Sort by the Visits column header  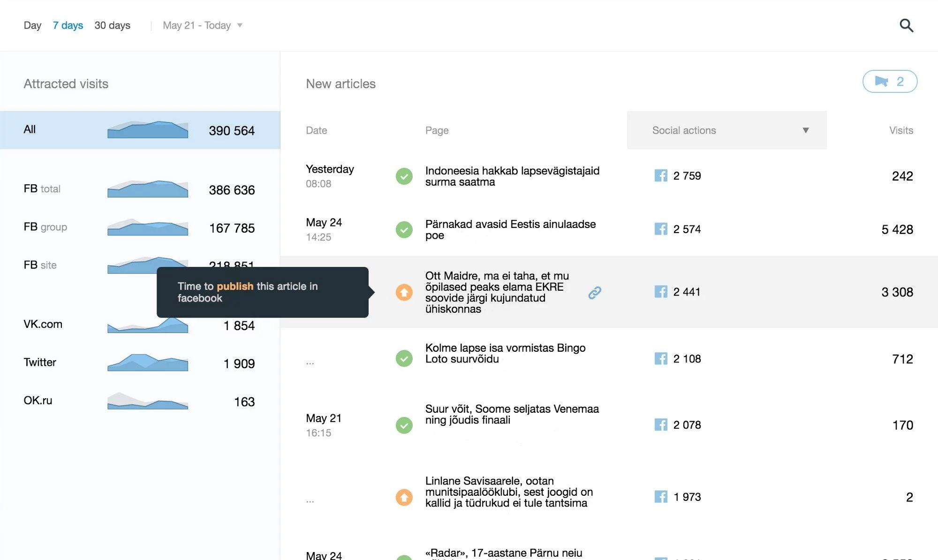tap(901, 130)
